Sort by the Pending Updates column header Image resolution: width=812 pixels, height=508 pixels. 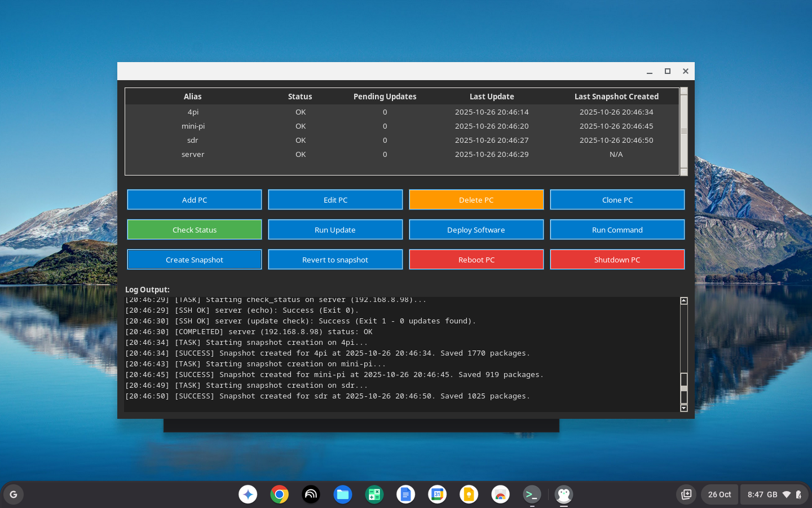coord(385,97)
